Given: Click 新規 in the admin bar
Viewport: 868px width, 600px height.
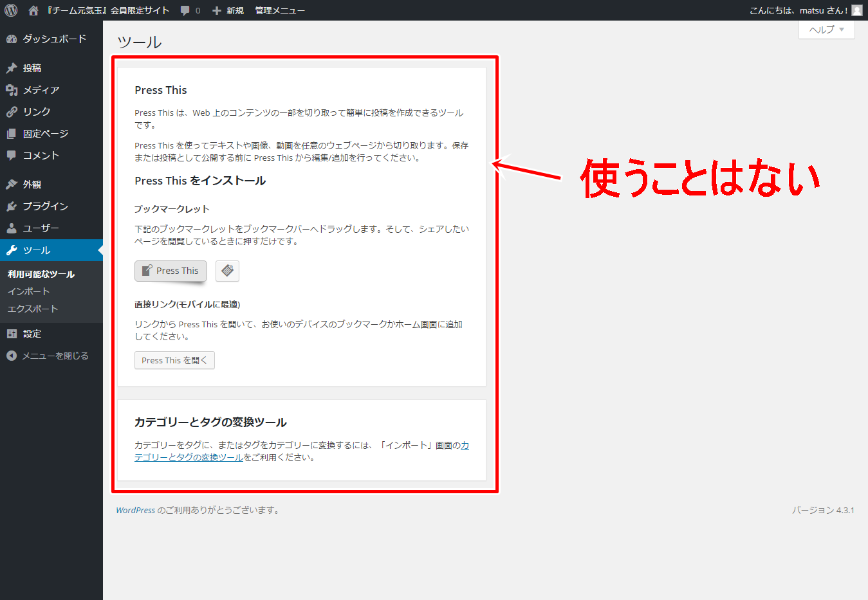Looking at the screenshot, I should point(235,11).
